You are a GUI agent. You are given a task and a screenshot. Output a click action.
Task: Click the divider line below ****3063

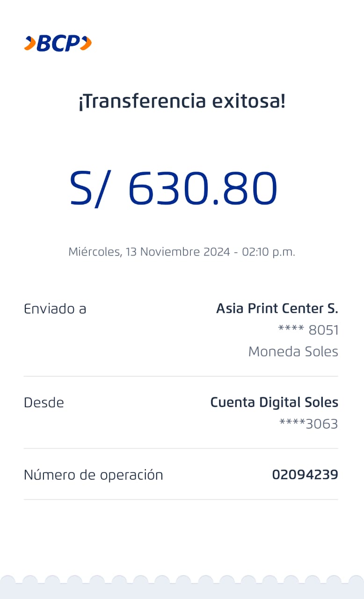(181, 448)
